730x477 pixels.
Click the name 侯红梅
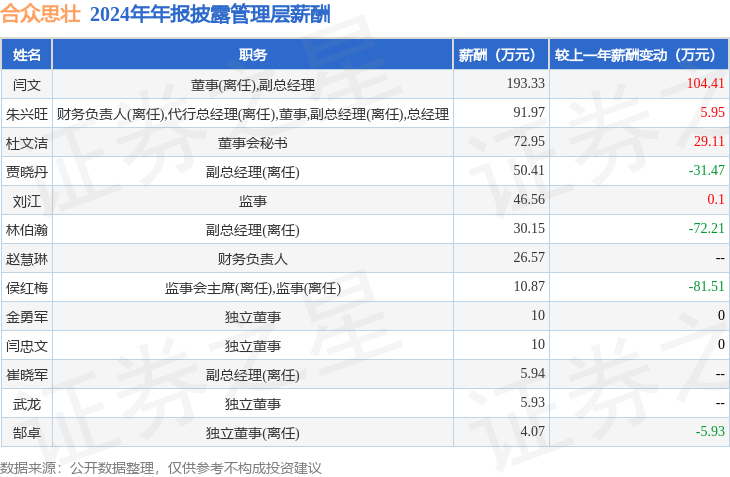[x=27, y=288]
